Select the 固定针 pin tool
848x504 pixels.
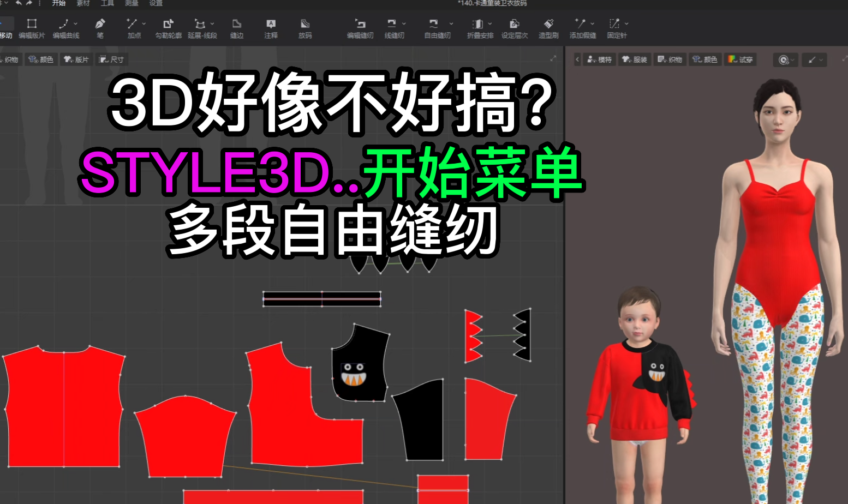tap(617, 28)
